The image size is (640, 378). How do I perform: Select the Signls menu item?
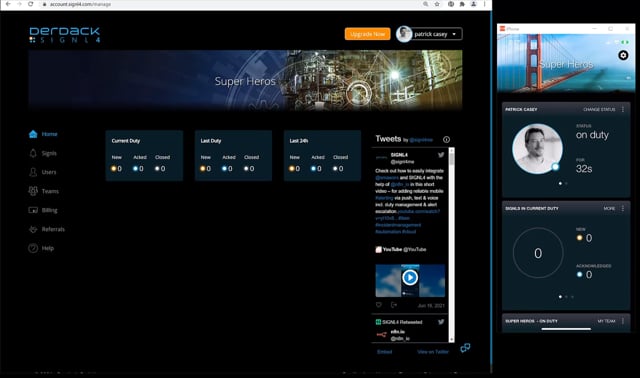[49, 153]
